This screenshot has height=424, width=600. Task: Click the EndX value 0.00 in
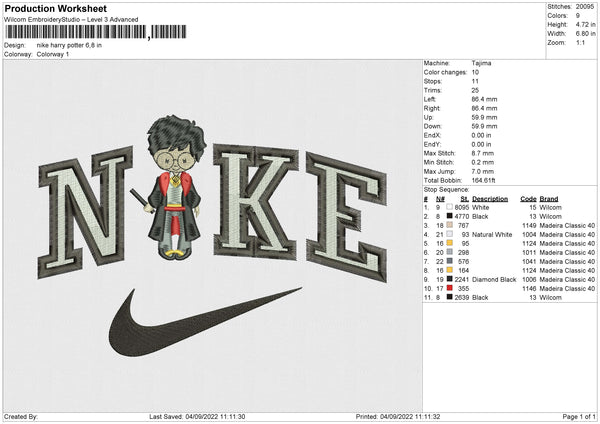(x=481, y=135)
